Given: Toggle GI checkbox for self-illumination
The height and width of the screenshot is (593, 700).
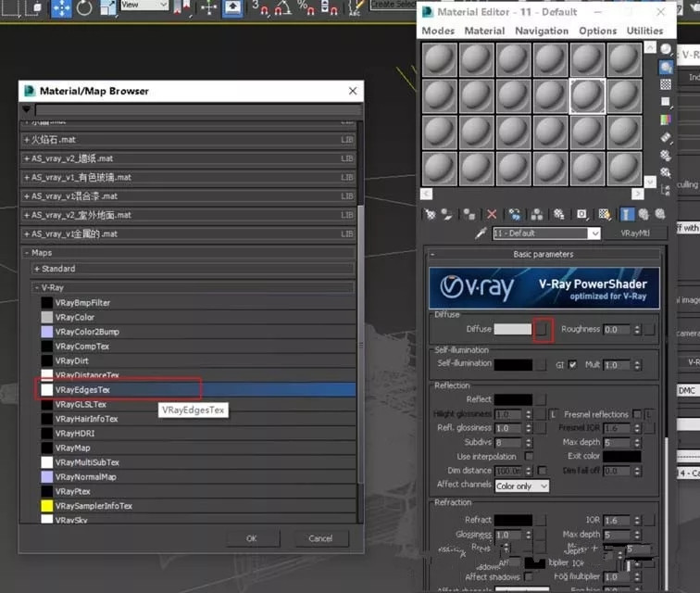Looking at the screenshot, I should [572, 365].
